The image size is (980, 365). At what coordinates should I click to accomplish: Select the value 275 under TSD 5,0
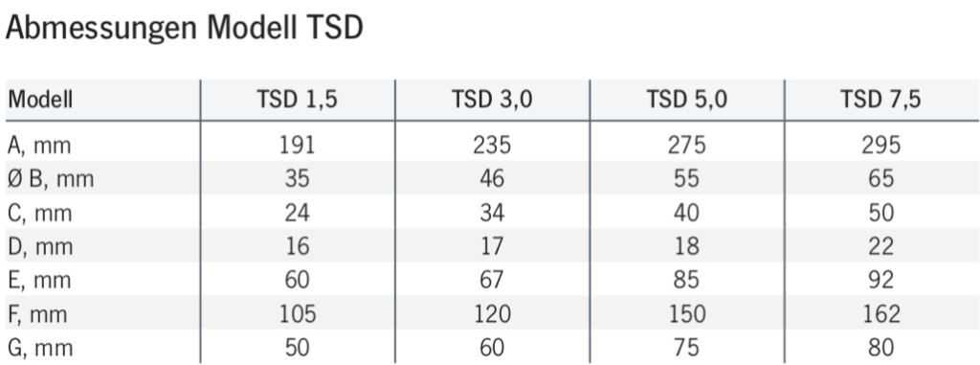(x=687, y=146)
